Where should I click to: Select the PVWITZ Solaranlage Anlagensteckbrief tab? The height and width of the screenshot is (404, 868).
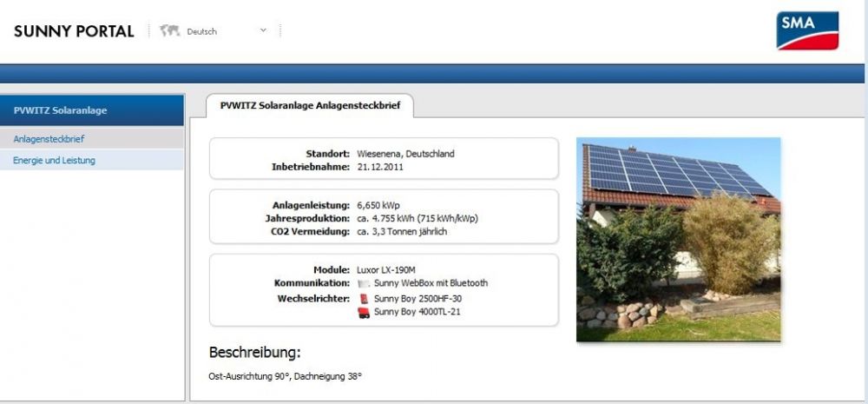[310, 105]
